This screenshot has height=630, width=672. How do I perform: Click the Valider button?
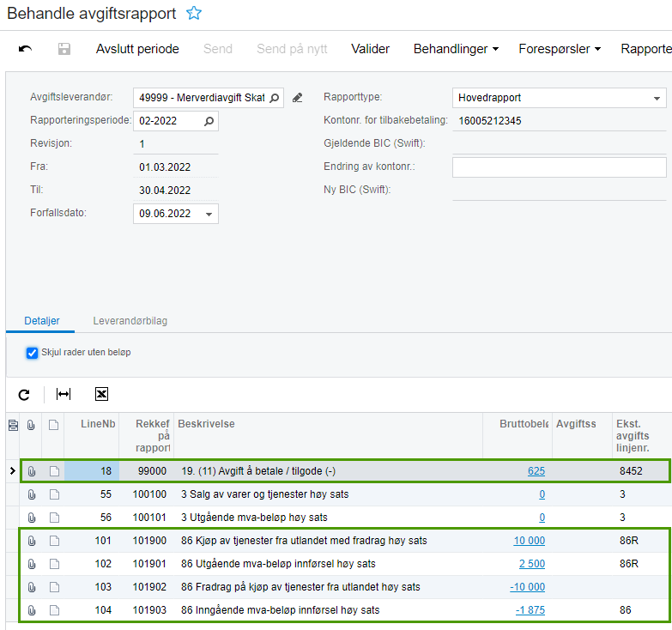tap(371, 49)
